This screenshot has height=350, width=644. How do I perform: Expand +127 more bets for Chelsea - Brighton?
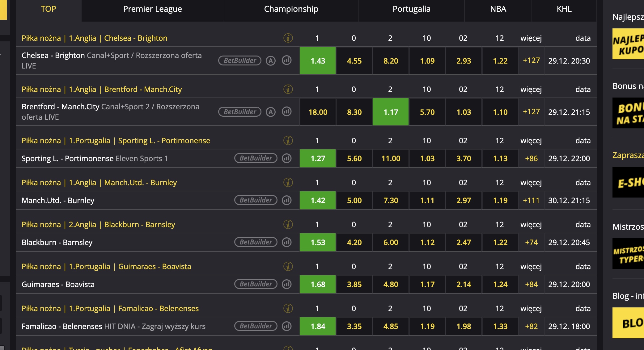coord(531,60)
